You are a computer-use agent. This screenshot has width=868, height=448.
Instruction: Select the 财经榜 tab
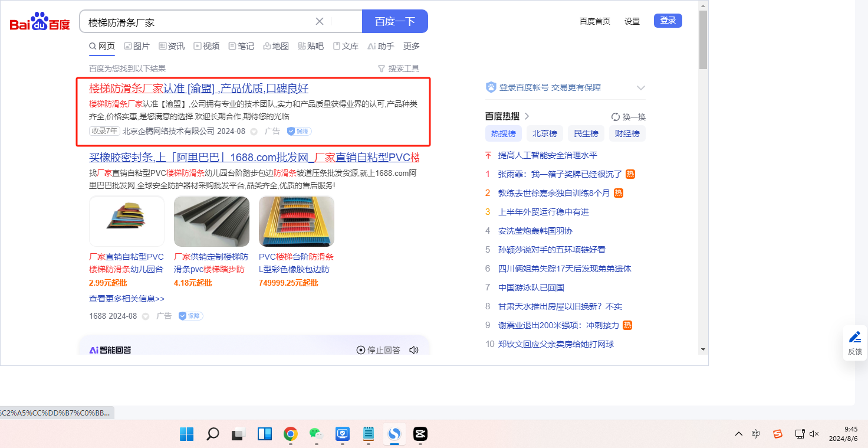point(627,133)
